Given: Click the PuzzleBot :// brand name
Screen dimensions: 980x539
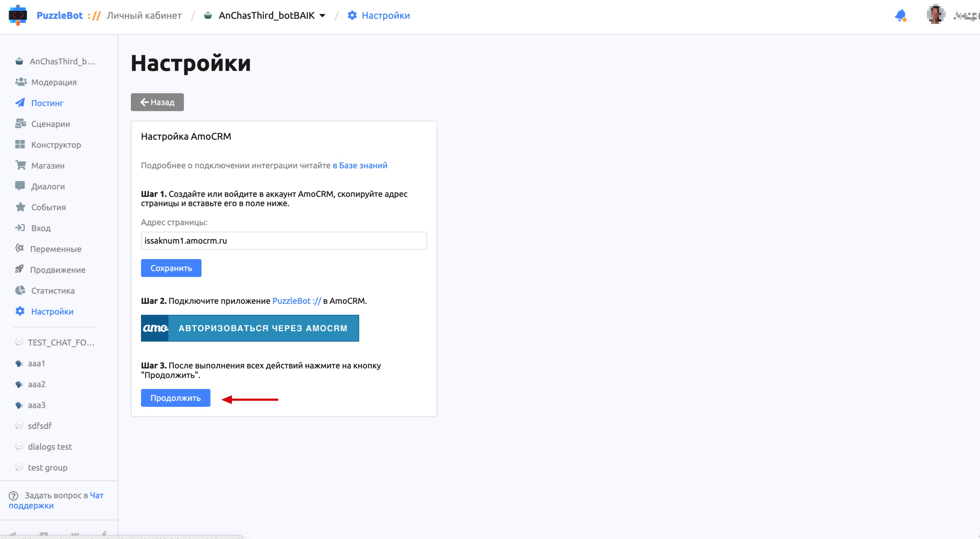Looking at the screenshot, I should tap(69, 15).
